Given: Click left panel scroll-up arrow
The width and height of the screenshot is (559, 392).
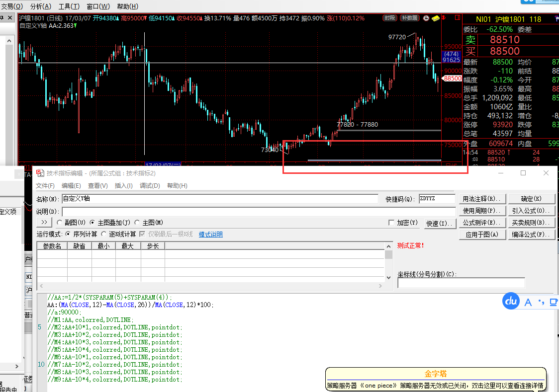Looking at the screenshot, I should pos(9,41).
